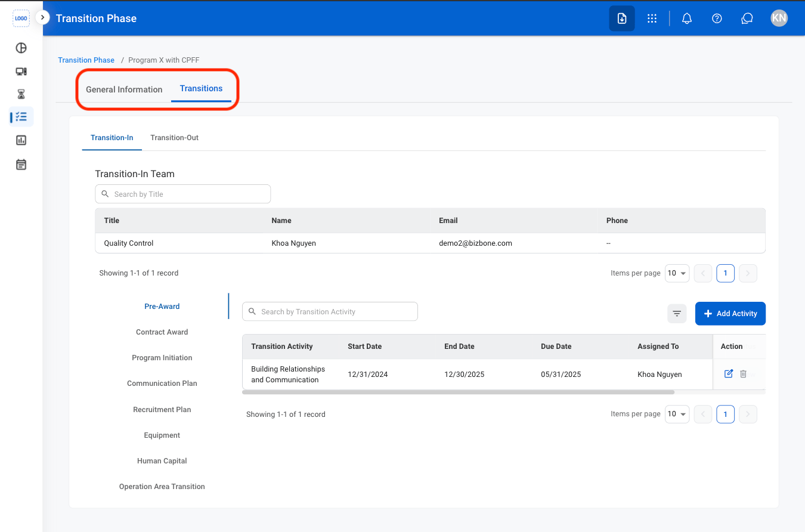Screen dimensions: 805x532
Task: Switch to the Transition-Out sub-tab
Action: click(174, 138)
